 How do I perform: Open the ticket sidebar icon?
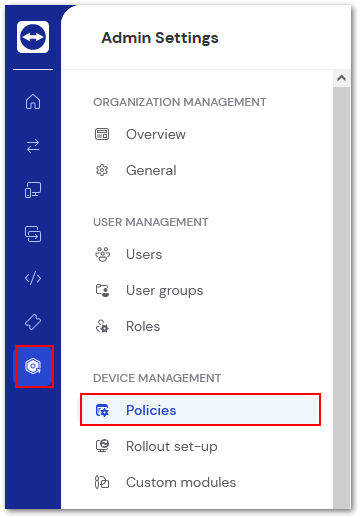pos(33,322)
